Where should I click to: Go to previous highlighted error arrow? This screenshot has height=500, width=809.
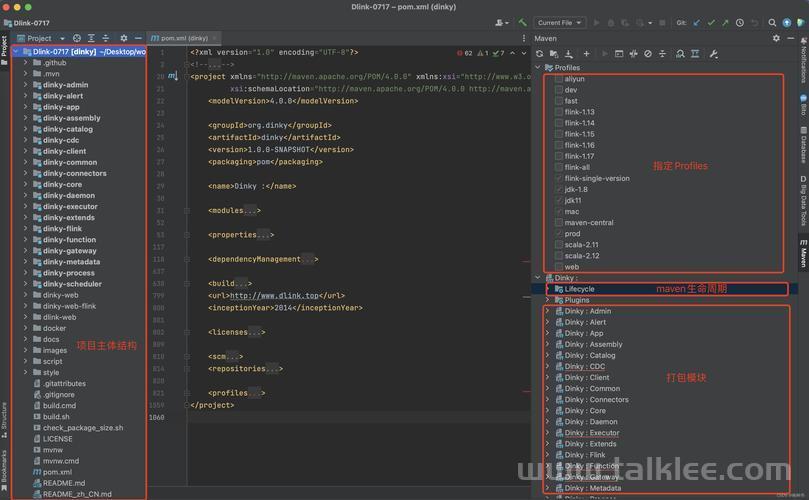(x=512, y=53)
